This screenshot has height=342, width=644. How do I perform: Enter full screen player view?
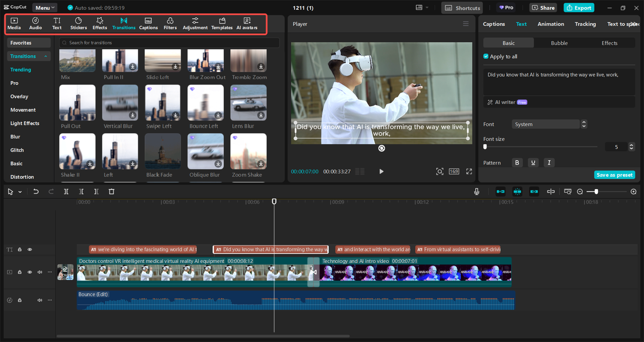tap(469, 172)
